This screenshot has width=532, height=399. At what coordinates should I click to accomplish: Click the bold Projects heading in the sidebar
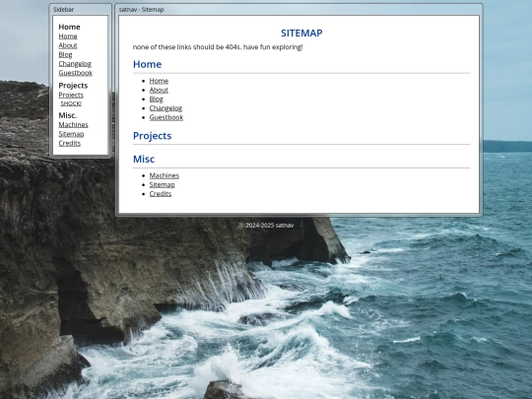coord(73,86)
